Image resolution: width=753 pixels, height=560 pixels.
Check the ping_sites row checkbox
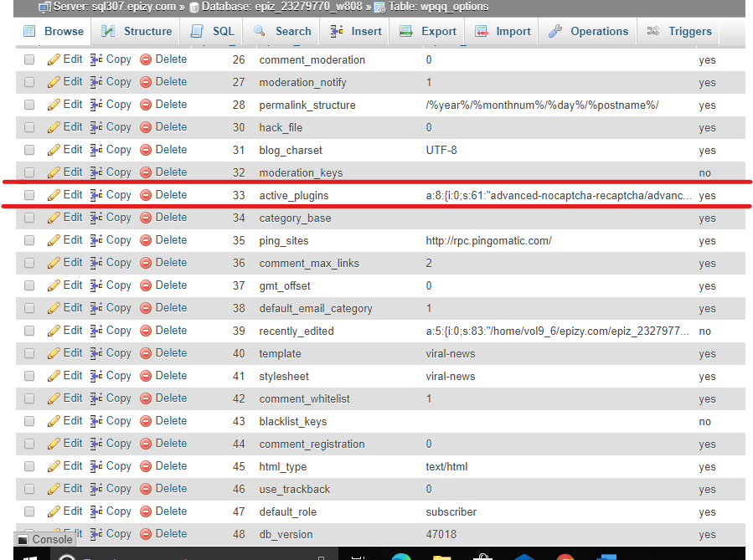pos(29,240)
